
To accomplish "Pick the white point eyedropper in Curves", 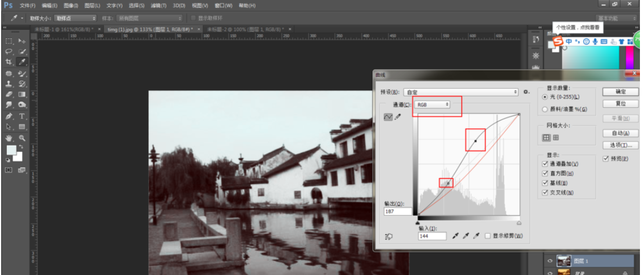I will click(476, 236).
